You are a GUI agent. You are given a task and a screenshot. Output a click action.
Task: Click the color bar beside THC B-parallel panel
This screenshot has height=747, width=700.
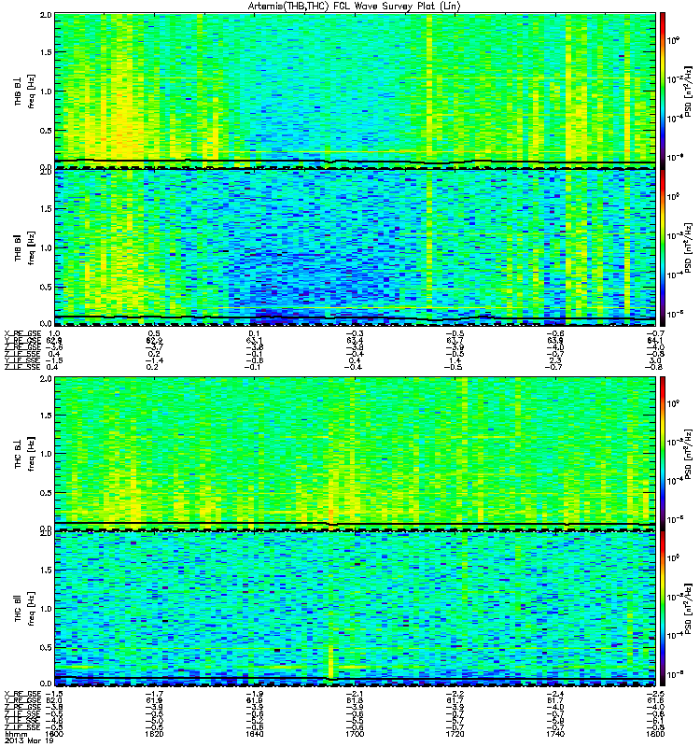coord(662,609)
